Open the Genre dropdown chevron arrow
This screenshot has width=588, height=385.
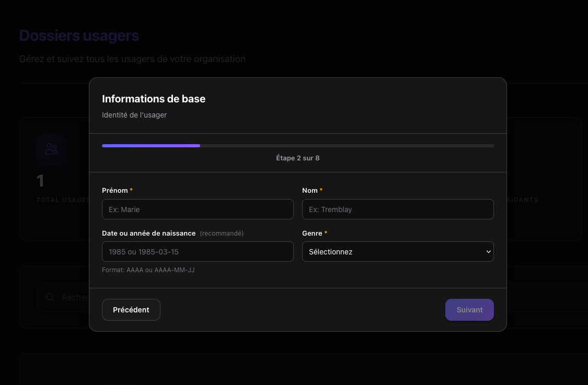pyautogui.click(x=488, y=252)
